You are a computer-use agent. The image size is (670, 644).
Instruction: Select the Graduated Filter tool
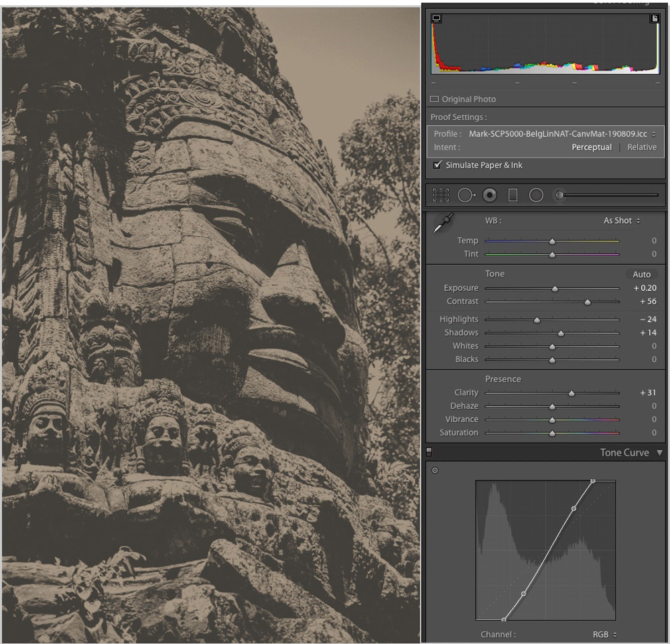click(513, 195)
